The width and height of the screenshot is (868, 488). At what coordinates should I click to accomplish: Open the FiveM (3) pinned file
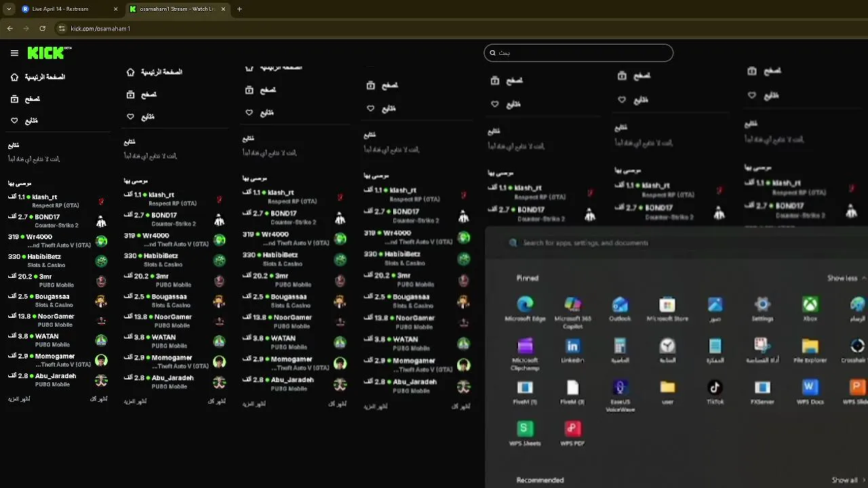coord(572,392)
